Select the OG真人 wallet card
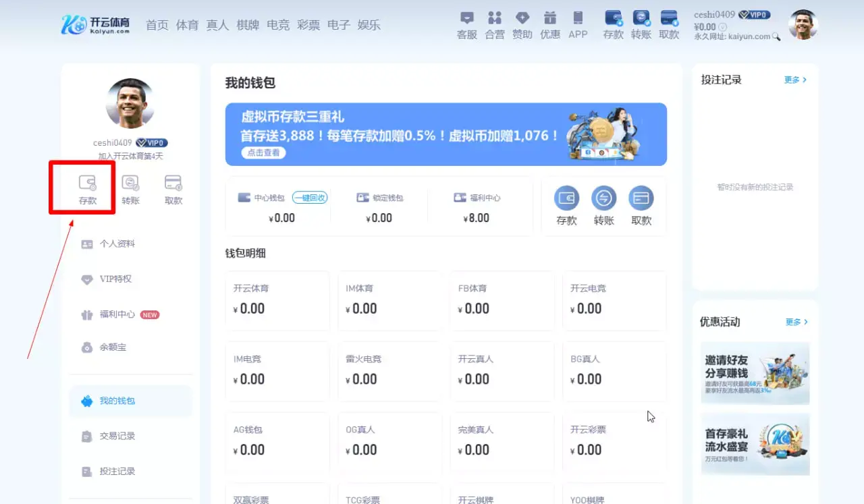The height and width of the screenshot is (504, 864). tap(389, 442)
